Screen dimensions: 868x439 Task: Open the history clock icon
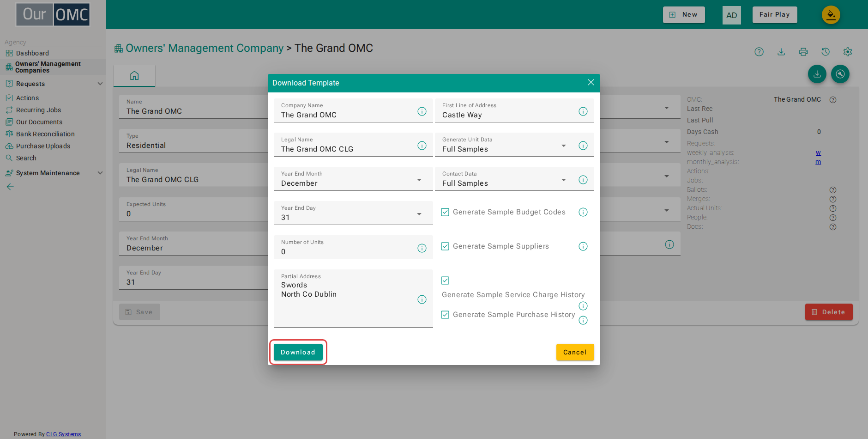[x=826, y=52]
